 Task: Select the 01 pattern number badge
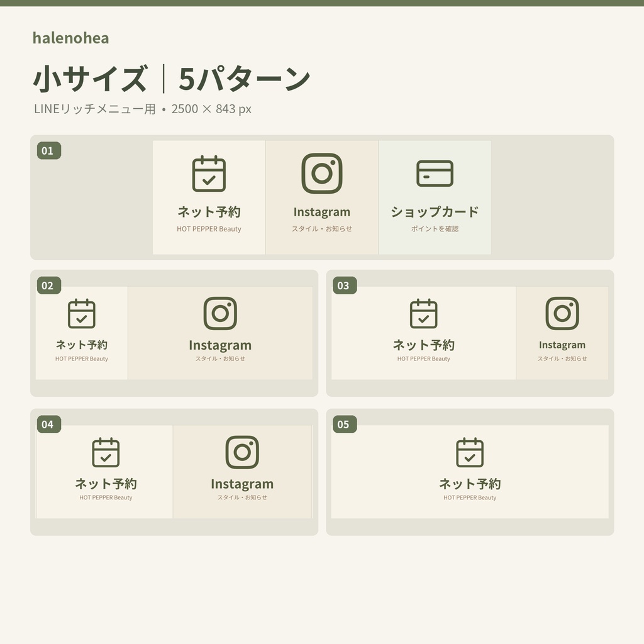point(49,151)
